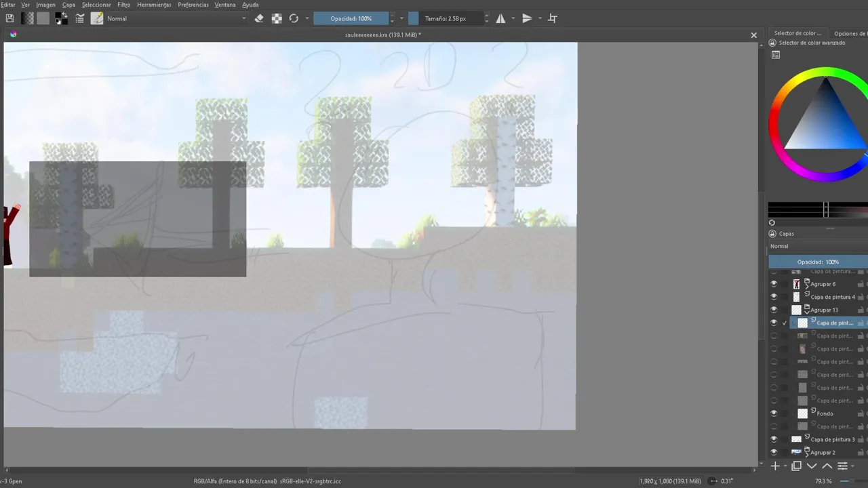Click the save document icon
Image resolution: width=868 pixels, height=488 pixels.
tap(10, 18)
